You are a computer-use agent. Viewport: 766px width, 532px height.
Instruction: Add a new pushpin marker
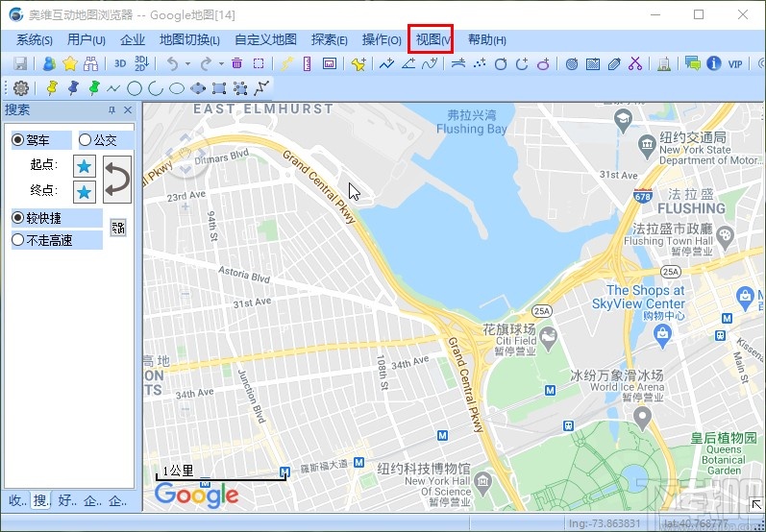click(358, 63)
